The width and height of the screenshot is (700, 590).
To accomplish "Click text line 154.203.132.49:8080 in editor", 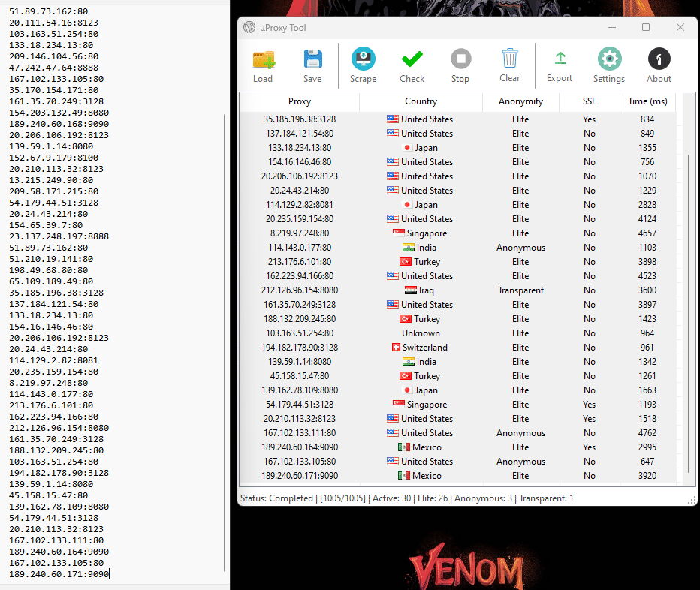I will pos(59,113).
